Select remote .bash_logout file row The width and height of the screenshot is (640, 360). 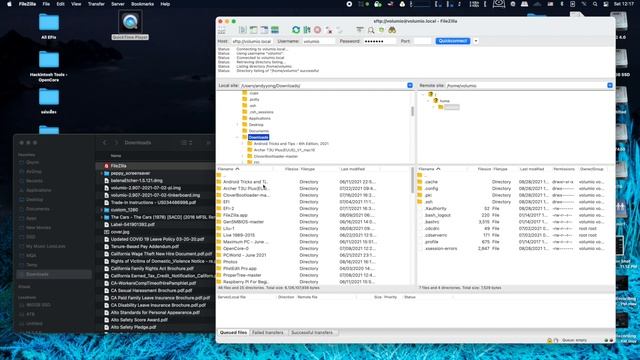515,215
